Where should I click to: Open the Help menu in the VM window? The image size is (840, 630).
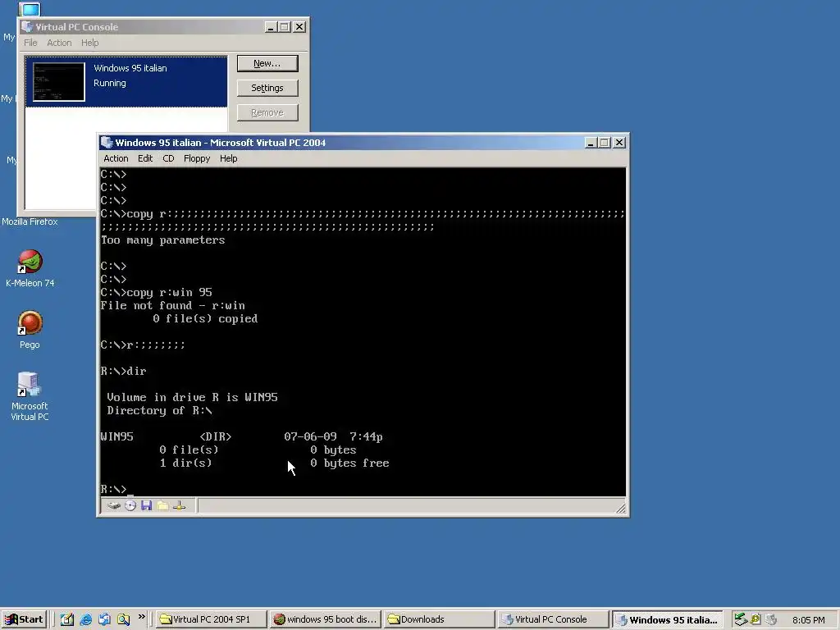pos(228,158)
